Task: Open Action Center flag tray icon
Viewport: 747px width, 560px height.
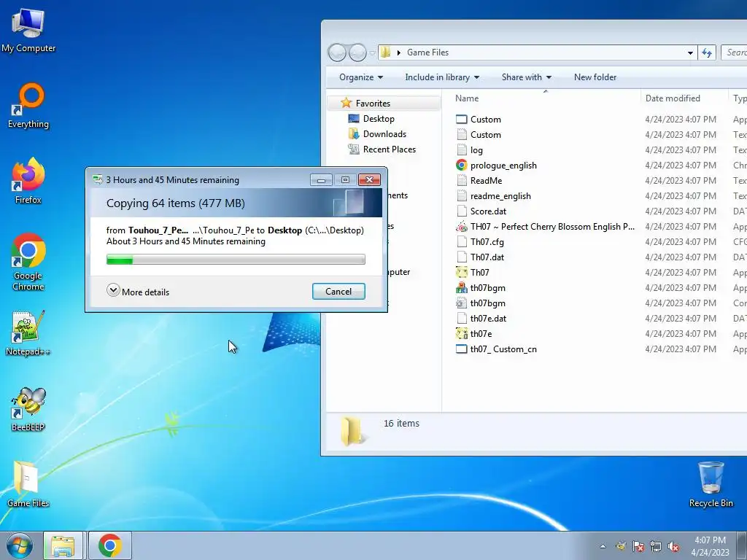Action: 638,546
